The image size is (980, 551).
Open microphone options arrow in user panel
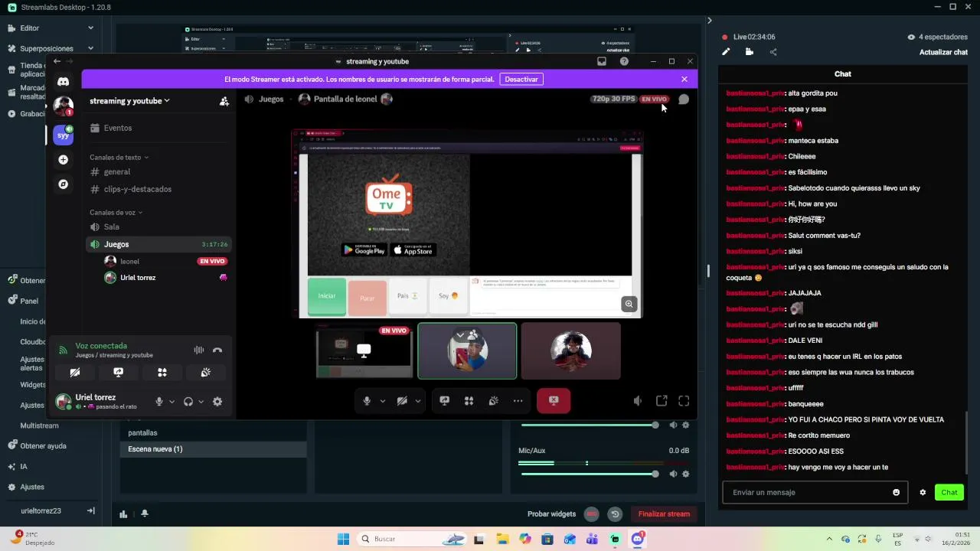pyautogui.click(x=171, y=402)
